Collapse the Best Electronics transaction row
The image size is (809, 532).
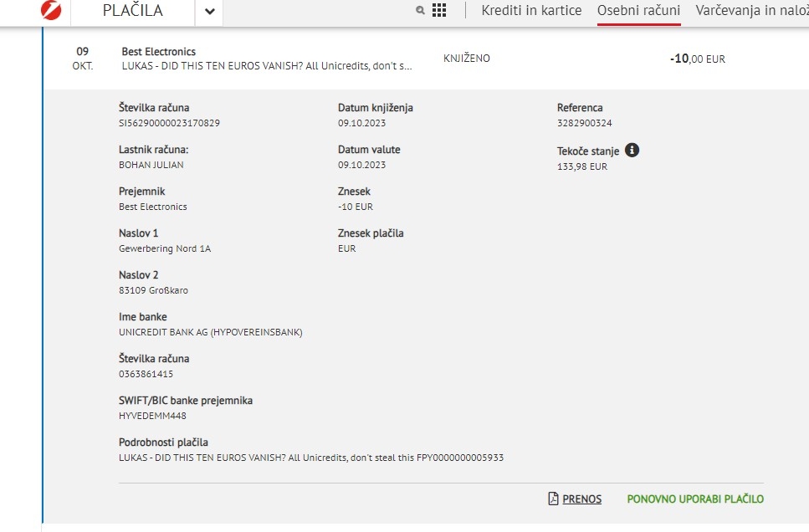click(426, 59)
